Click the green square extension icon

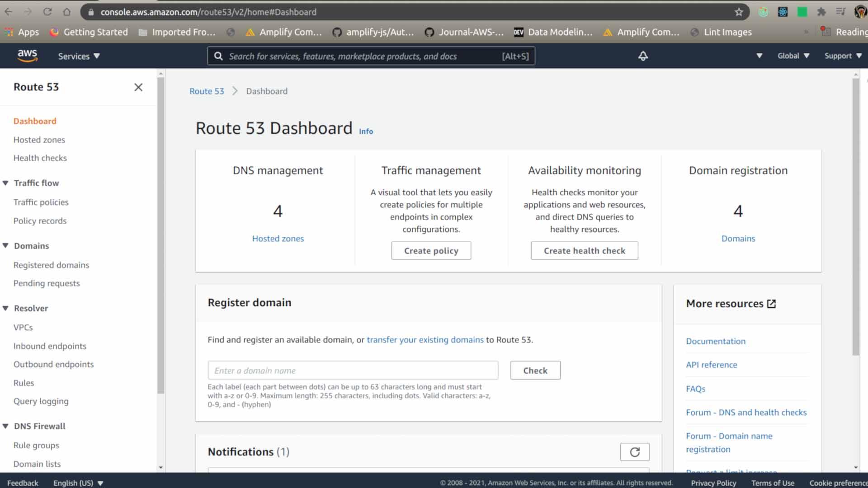[x=802, y=12]
